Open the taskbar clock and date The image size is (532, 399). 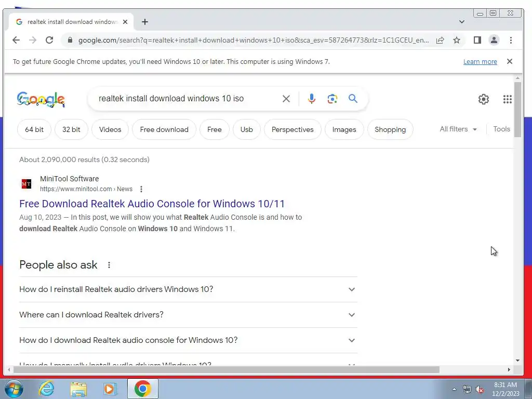506,389
